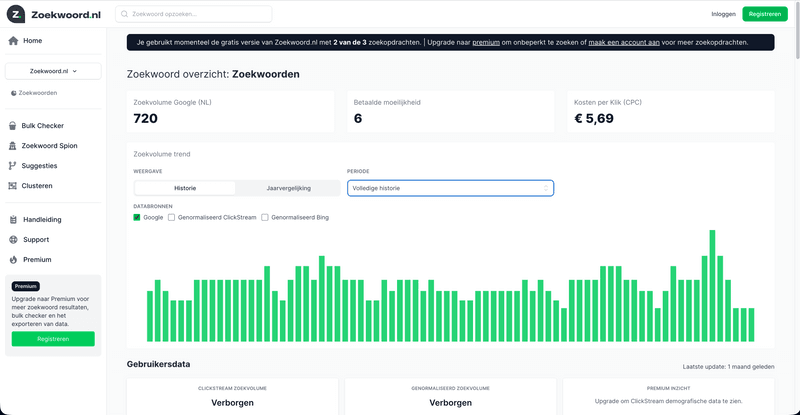
Task: Click the Clusteren icon
Action: tap(13, 186)
